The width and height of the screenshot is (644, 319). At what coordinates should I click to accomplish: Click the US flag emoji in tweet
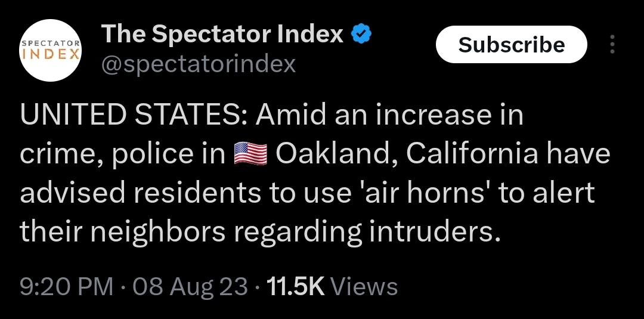pos(250,154)
